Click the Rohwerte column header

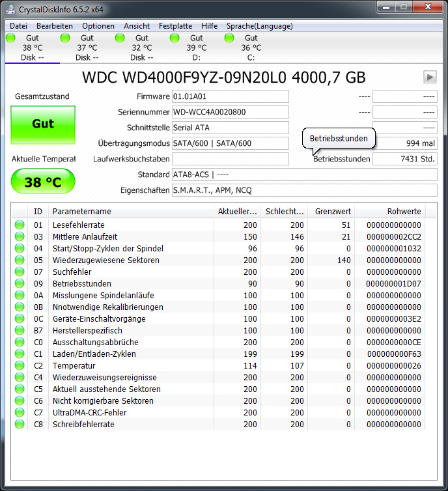pyautogui.click(x=390, y=212)
